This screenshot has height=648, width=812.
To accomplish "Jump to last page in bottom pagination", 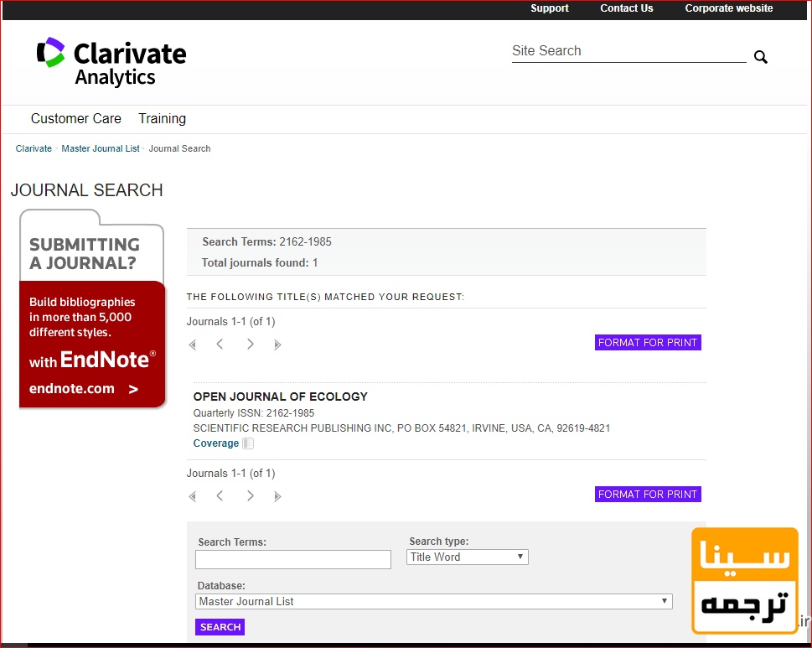I will 277,496.
